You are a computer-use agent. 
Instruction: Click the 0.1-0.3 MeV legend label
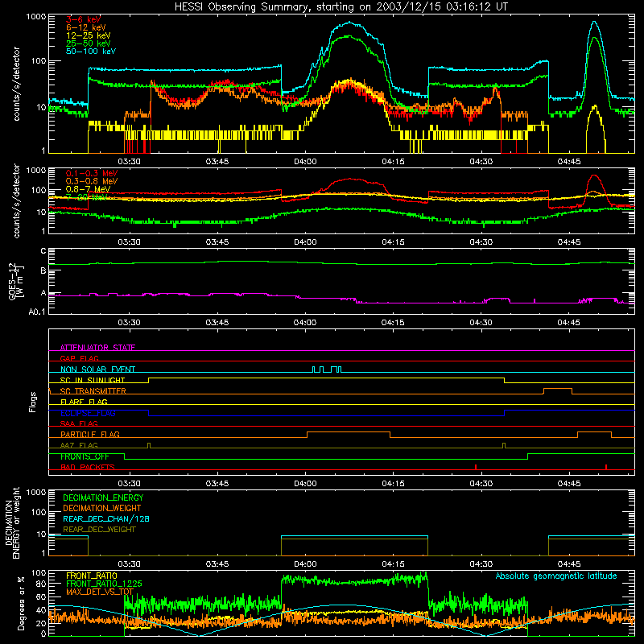pos(92,173)
